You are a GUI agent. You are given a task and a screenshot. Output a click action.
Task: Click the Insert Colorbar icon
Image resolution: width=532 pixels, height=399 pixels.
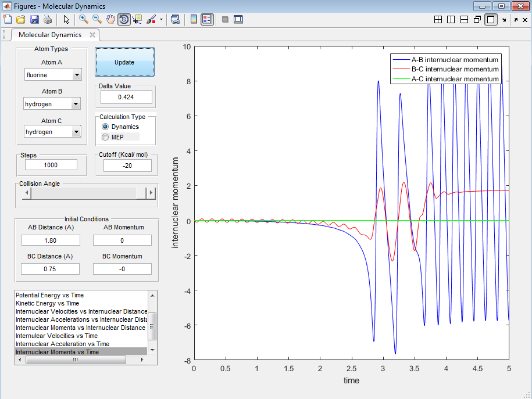pos(194,19)
